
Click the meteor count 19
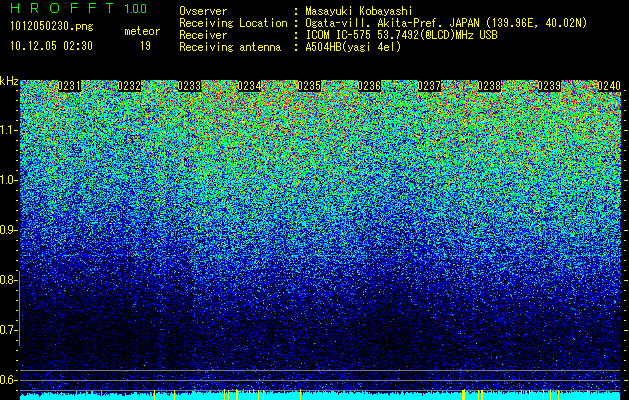[x=145, y=46]
